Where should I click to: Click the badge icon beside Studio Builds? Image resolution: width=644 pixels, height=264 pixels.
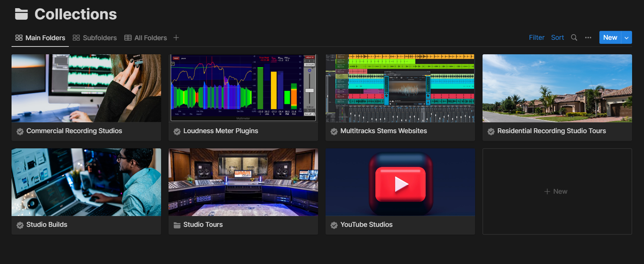pos(20,225)
